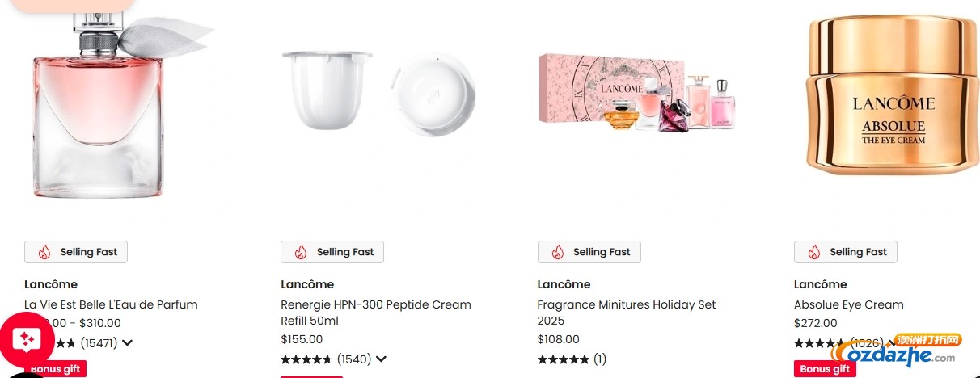Click flame icon above Absolue Eye Cream
This screenshot has height=378, width=980.
[813, 252]
